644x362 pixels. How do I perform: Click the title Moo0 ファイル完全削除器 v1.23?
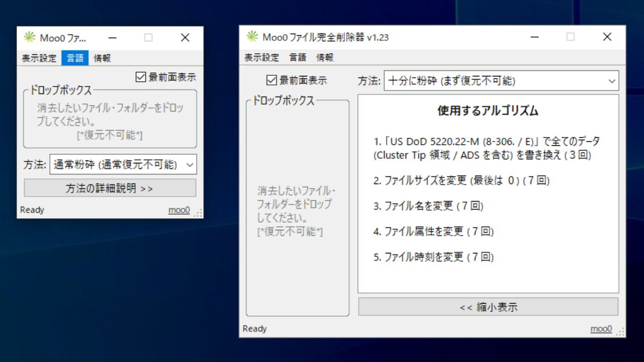[326, 37]
